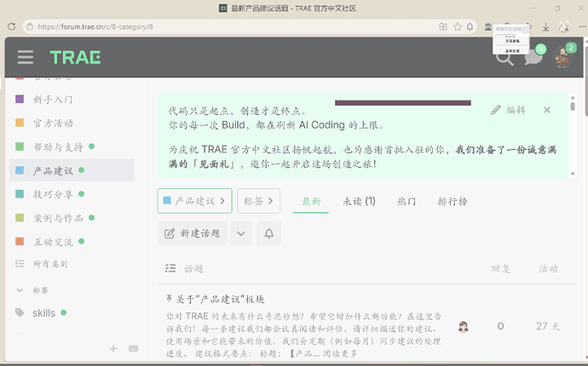
Task: Open the browser profile avatar
Action: 564,26
